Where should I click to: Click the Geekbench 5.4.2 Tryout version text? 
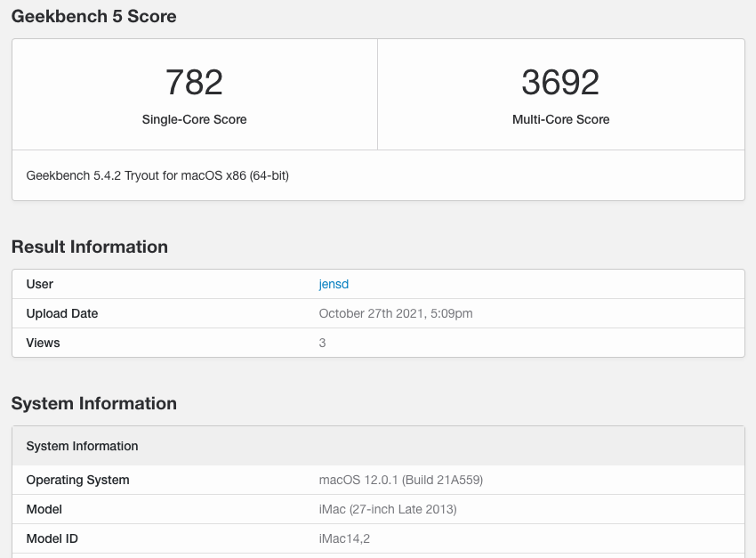(157, 175)
